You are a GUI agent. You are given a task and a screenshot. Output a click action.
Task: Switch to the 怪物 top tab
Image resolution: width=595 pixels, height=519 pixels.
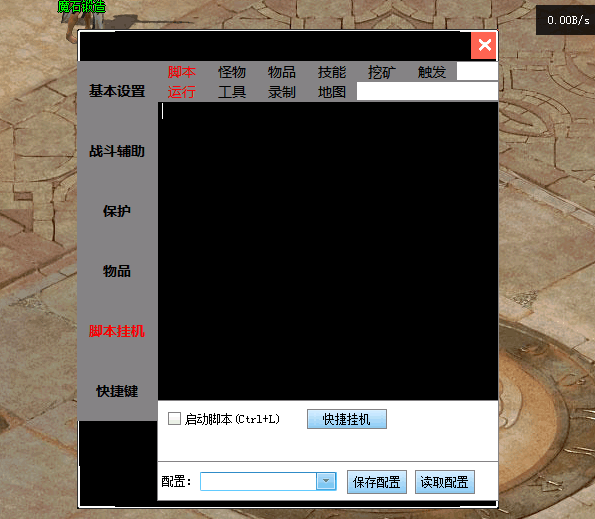pyautogui.click(x=232, y=72)
